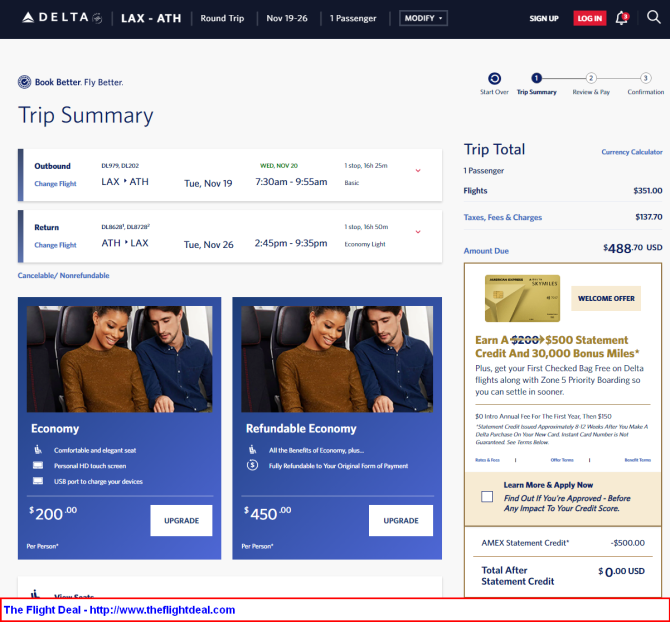Select step 1 Trip Summary
Screen dimensions: 670x622
point(536,78)
